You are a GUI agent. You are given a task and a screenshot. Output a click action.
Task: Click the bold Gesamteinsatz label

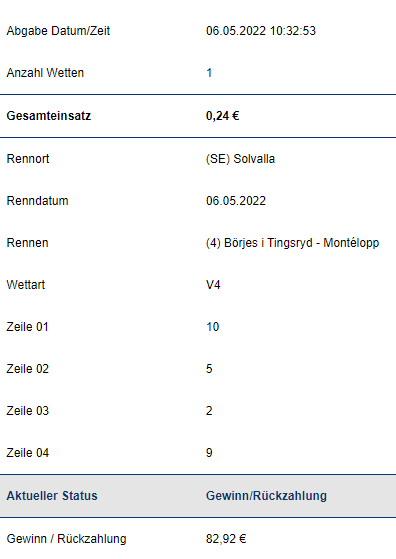tap(49, 116)
